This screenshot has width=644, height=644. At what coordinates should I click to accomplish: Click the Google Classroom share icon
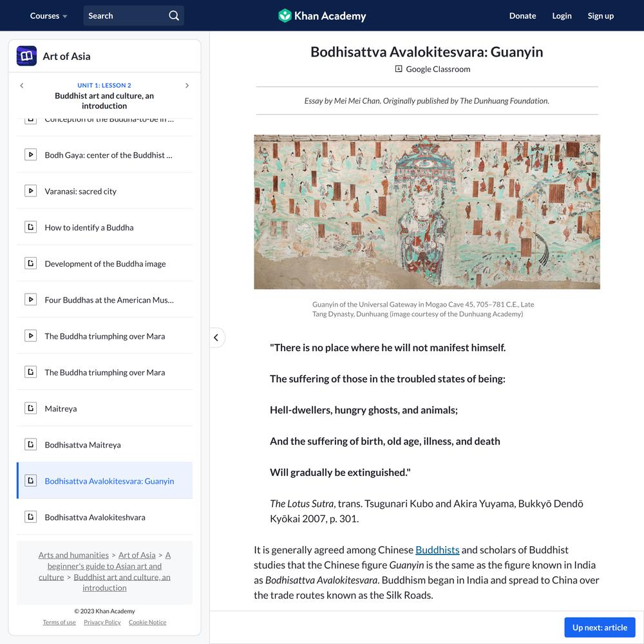[399, 69]
